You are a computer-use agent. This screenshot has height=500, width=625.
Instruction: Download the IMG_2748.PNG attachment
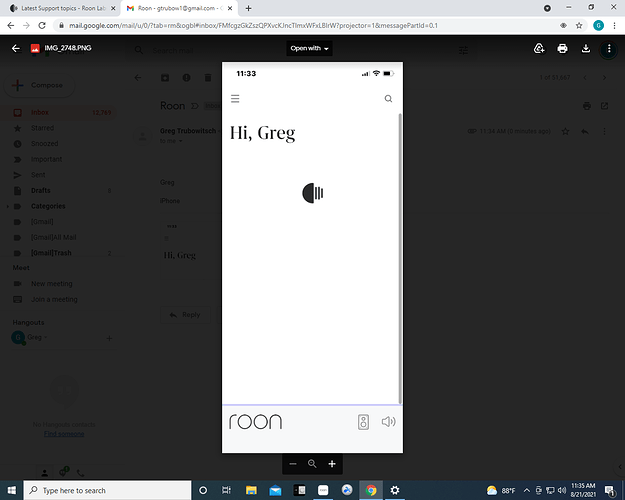(586, 49)
